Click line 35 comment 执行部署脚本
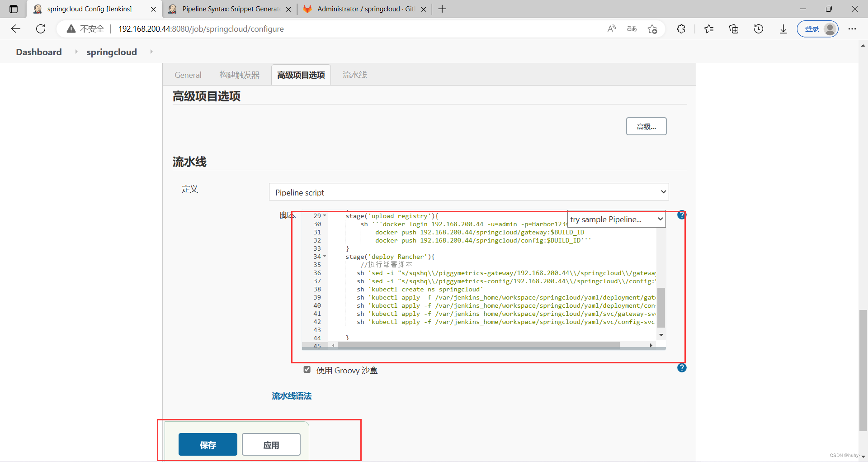 pyautogui.click(x=387, y=265)
